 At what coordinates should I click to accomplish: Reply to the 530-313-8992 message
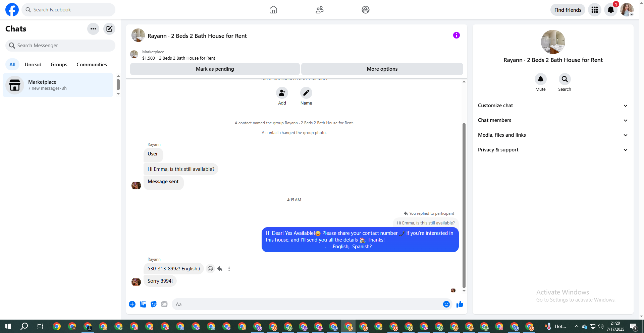click(220, 269)
